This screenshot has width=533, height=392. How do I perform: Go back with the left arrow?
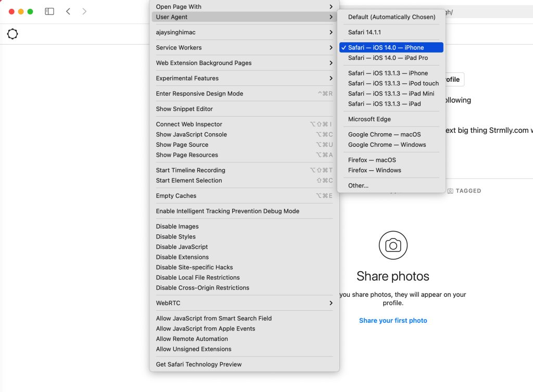point(68,11)
